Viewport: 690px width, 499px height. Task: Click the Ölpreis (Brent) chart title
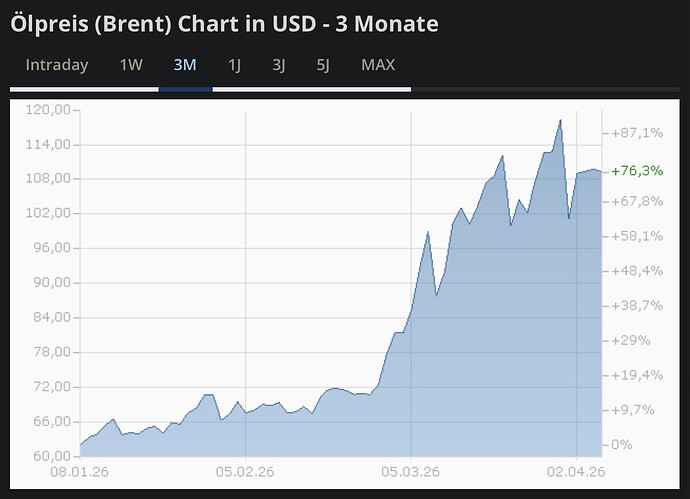[224, 23]
